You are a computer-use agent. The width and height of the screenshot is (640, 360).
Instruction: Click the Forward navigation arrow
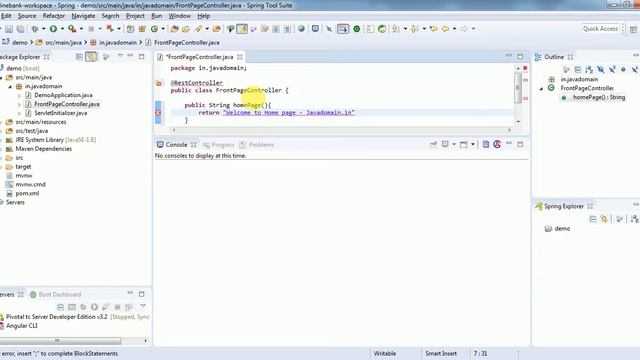click(464, 29)
